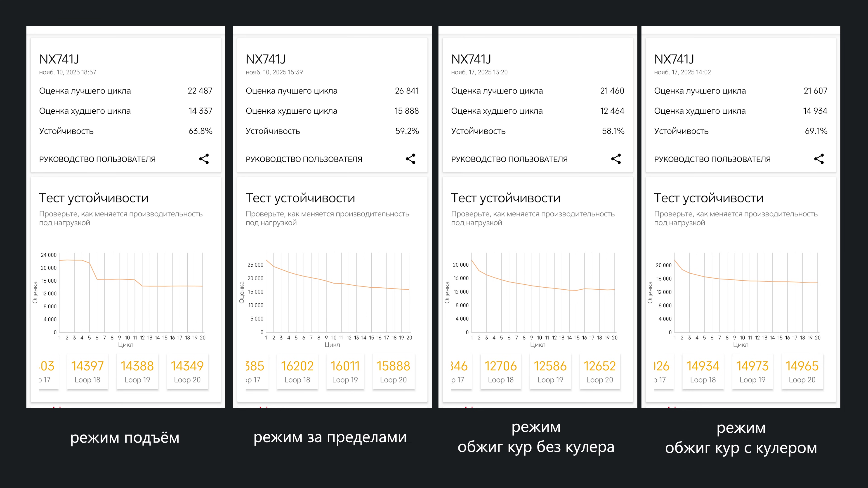Image resolution: width=868 pixels, height=488 pixels.
Task: Open РУКОВОДСТВО ПОЛЬЗОВАТЕЛЯ in the 14:02 result card
Action: 712,159
